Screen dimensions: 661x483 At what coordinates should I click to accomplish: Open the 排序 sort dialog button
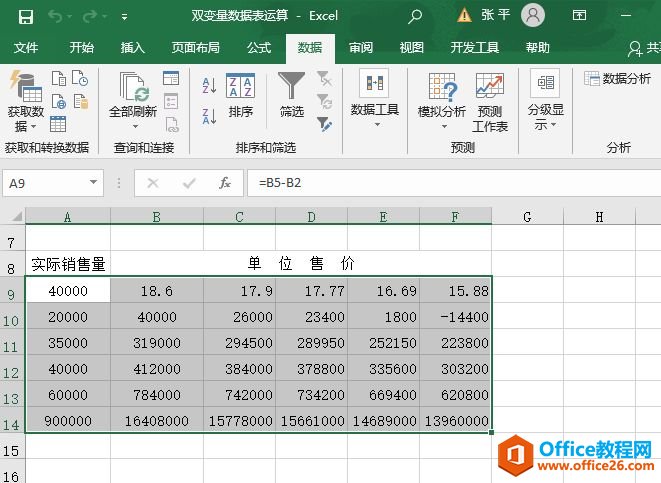coord(240,96)
